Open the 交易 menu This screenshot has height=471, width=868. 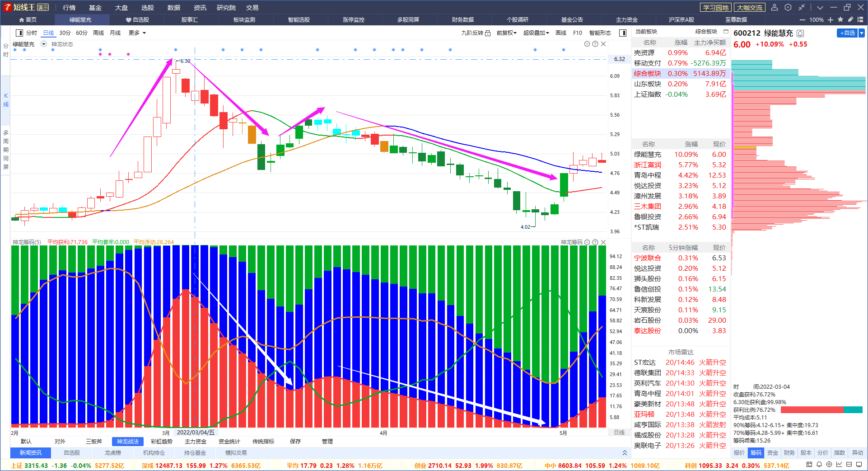pos(252,8)
